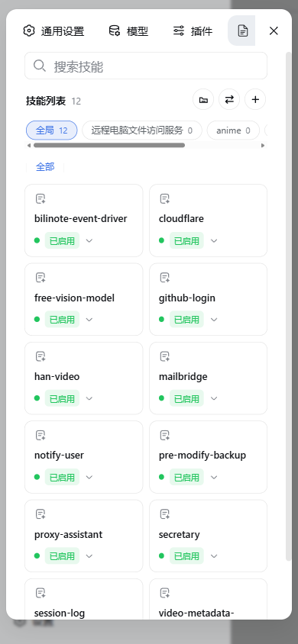Click the mailbridge skill icon

[x=165, y=356]
